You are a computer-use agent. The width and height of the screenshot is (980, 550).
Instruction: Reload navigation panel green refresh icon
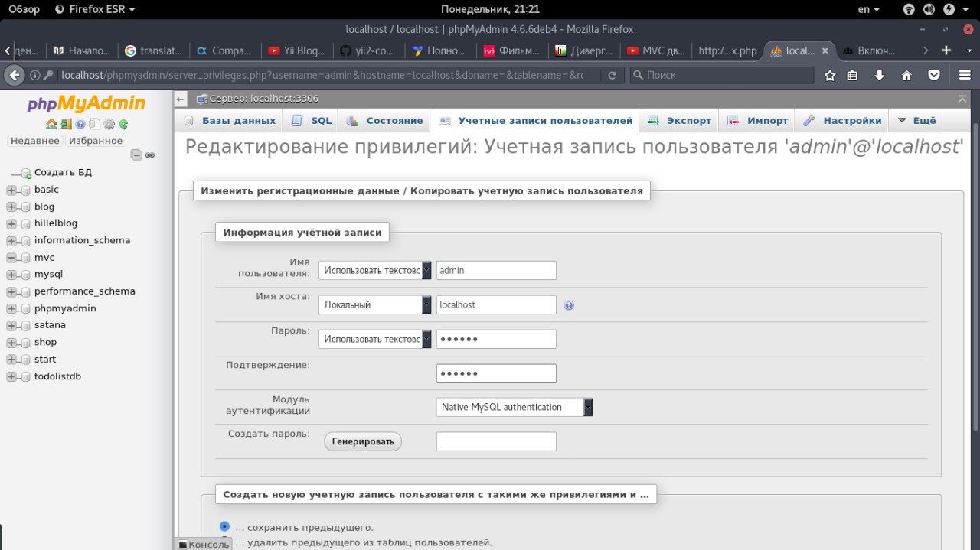(x=122, y=124)
